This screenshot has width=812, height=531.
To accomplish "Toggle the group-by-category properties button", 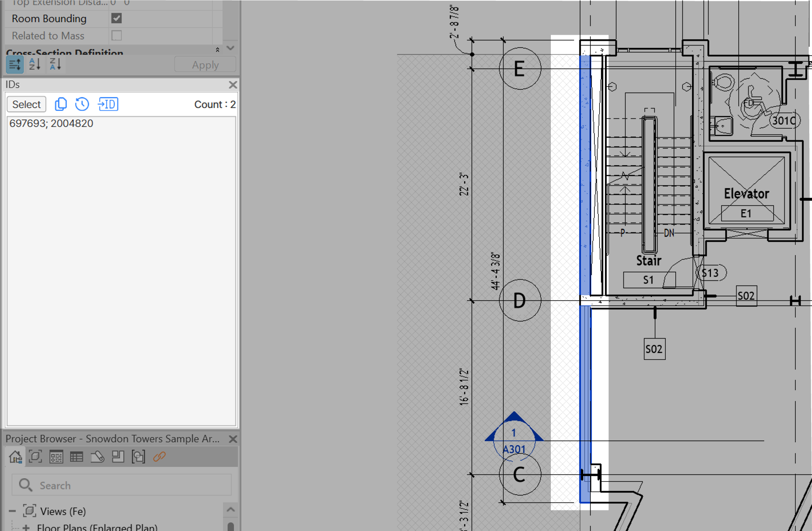I will (x=15, y=64).
